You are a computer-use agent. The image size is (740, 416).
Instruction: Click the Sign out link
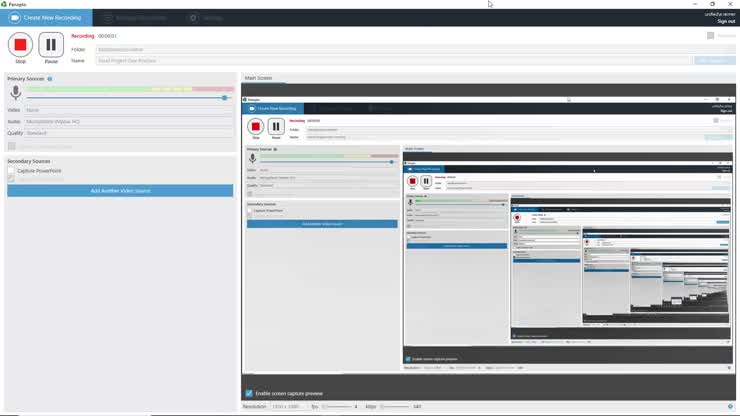coord(724,21)
